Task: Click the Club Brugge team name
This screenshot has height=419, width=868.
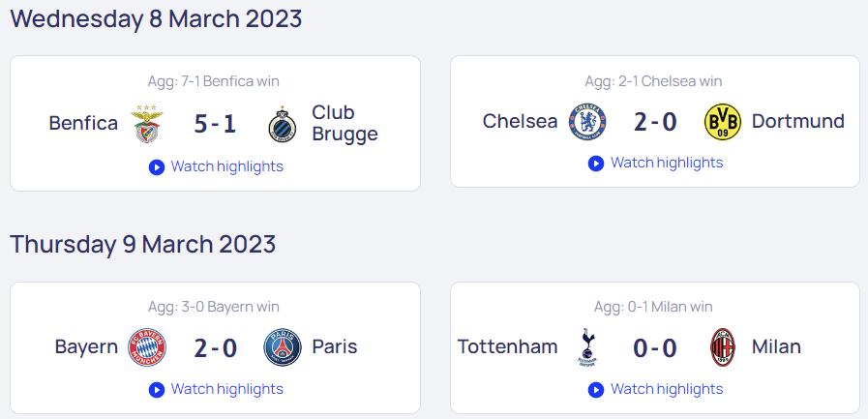Action: pos(344,123)
